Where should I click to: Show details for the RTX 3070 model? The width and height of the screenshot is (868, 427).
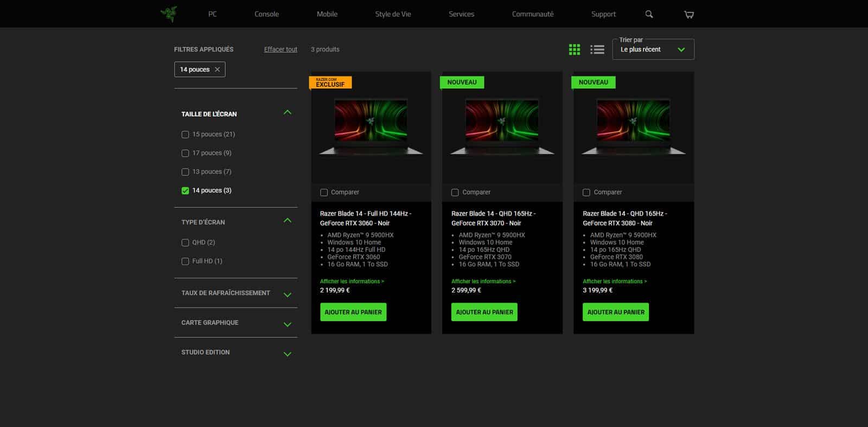point(483,281)
